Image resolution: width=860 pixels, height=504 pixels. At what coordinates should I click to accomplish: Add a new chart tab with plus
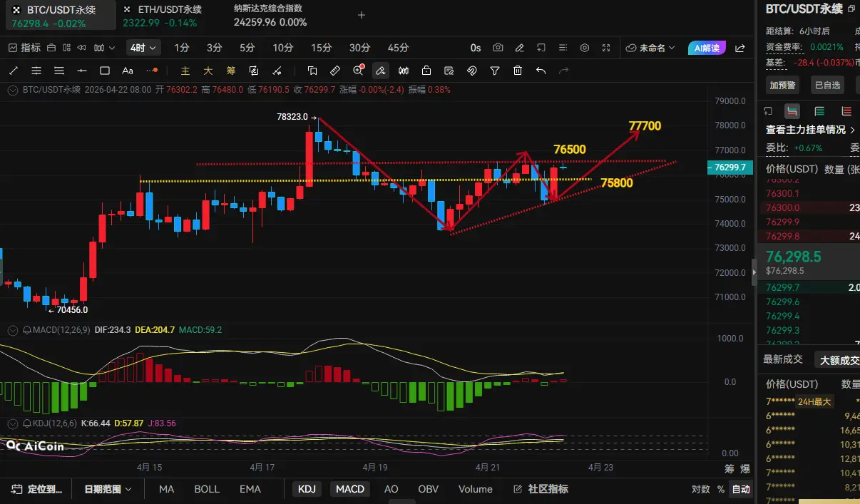point(362,15)
